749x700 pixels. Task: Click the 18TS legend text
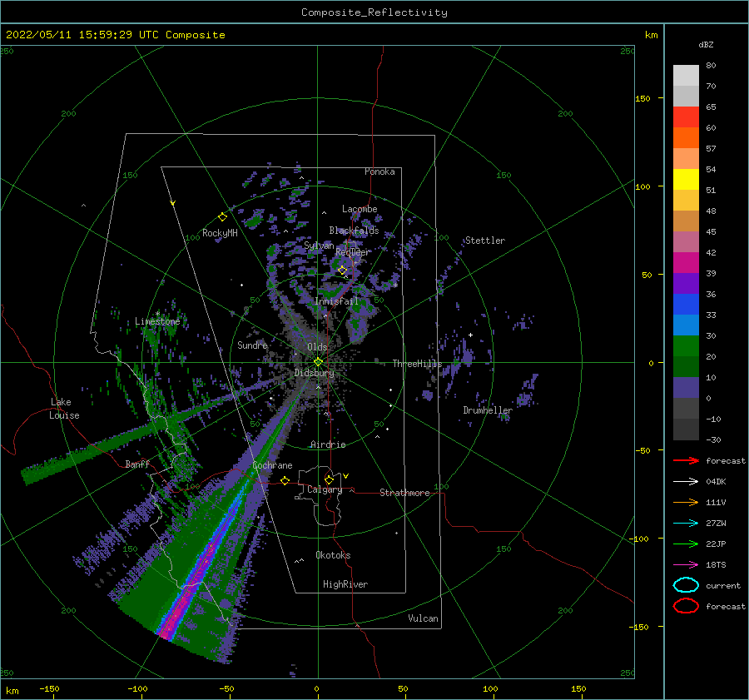click(716, 565)
